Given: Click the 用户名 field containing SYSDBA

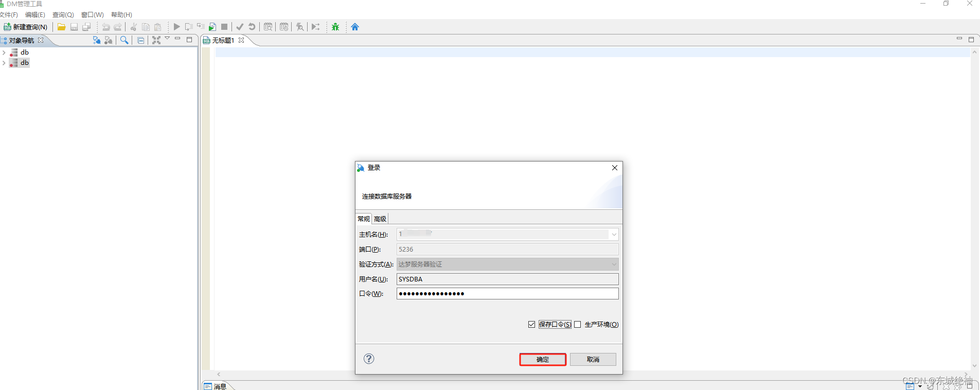Looking at the screenshot, I should click(x=507, y=279).
